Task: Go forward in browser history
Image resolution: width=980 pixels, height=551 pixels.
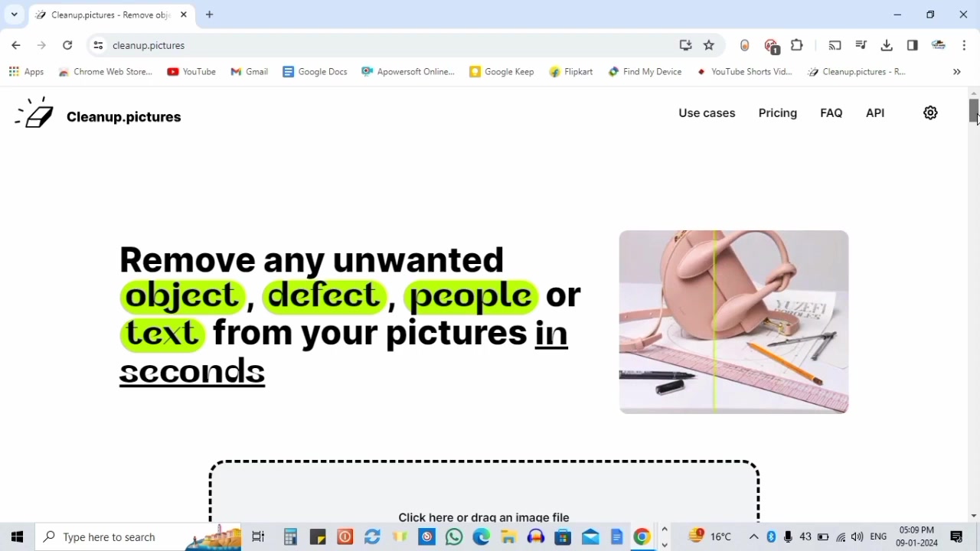Action: click(41, 45)
